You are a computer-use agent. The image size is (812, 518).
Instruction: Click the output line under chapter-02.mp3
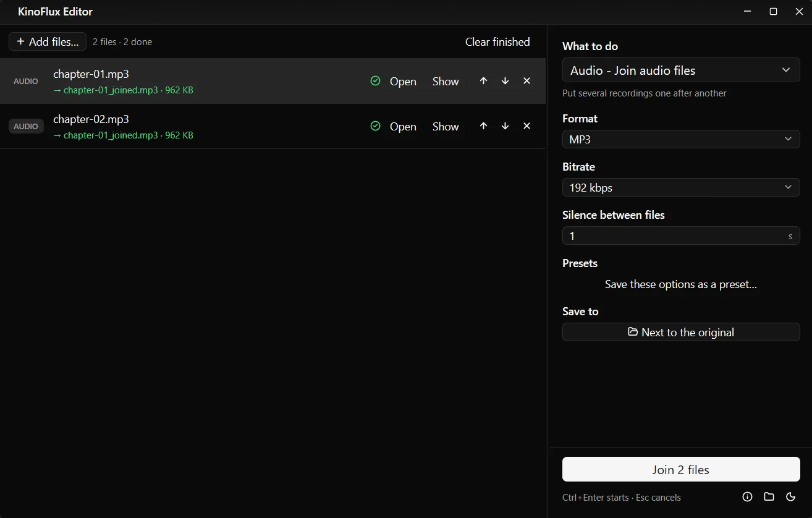coord(123,135)
